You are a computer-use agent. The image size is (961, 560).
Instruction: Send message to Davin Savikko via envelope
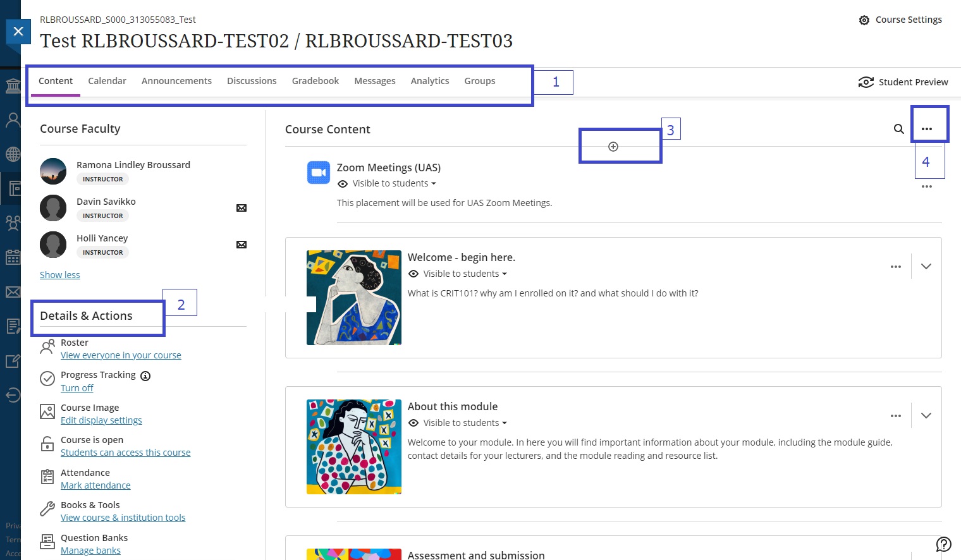click(242, 208)
